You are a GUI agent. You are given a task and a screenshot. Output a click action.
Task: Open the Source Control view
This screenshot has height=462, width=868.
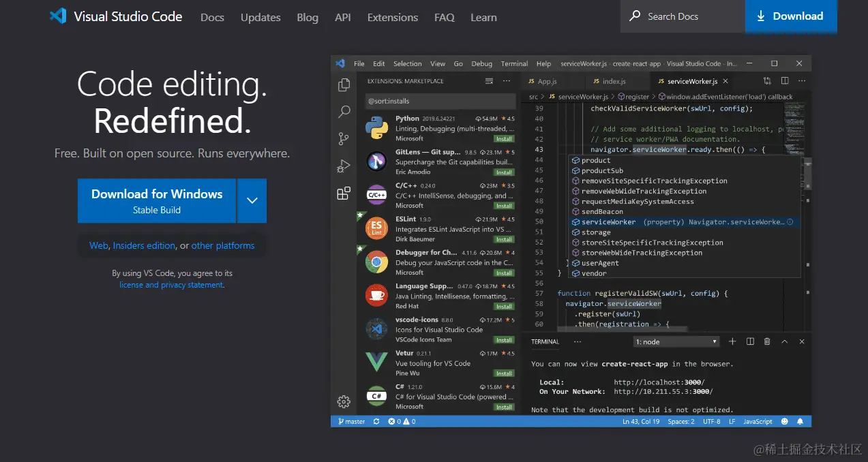[343, 138]
